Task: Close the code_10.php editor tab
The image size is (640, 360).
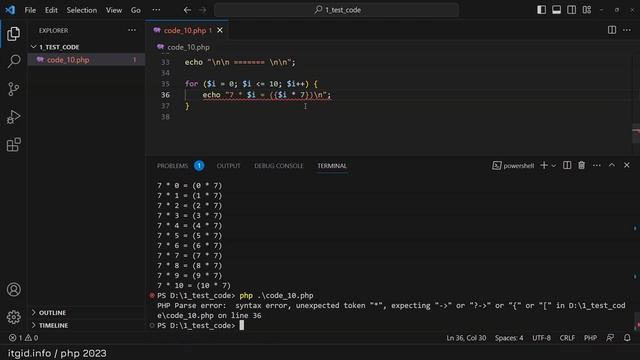Action: 220,30
